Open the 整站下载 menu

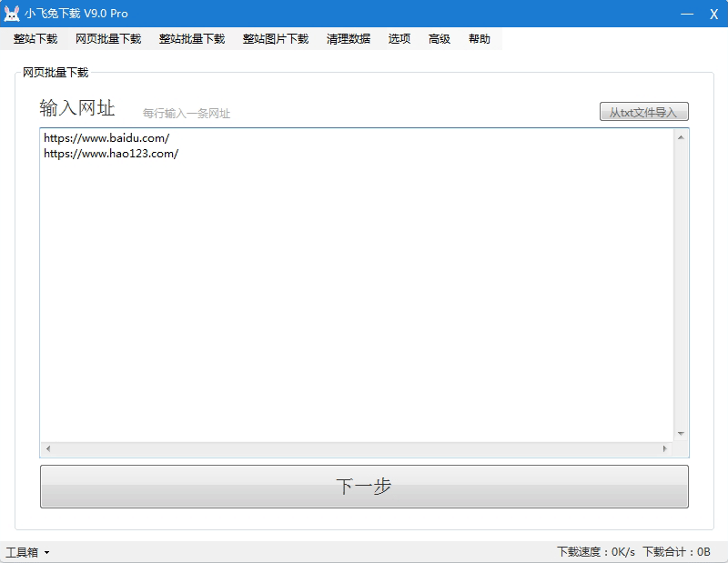[x=35, y=39]
